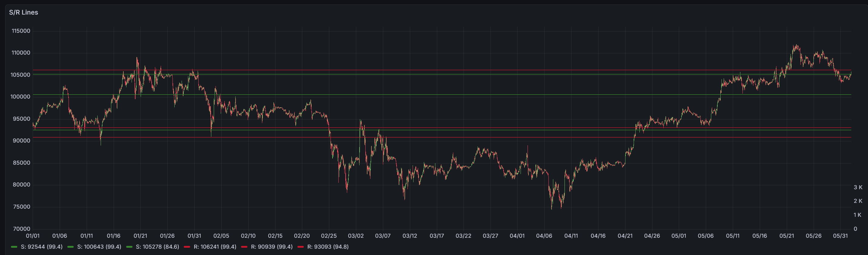Image resolution: width=868 pixels, height=255 pixels.
Task: Click the 70000 price label on y-axis
Action: coord(22,229)
